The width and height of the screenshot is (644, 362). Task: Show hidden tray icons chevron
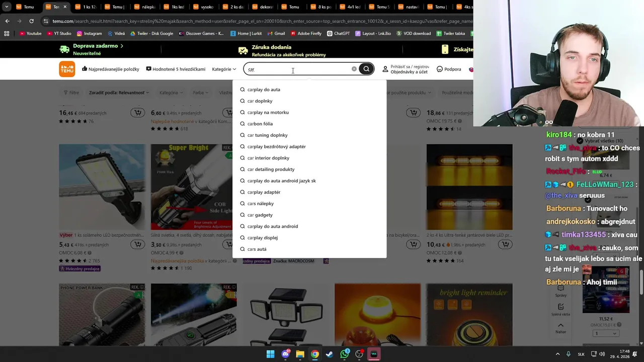tap(557, 354)
